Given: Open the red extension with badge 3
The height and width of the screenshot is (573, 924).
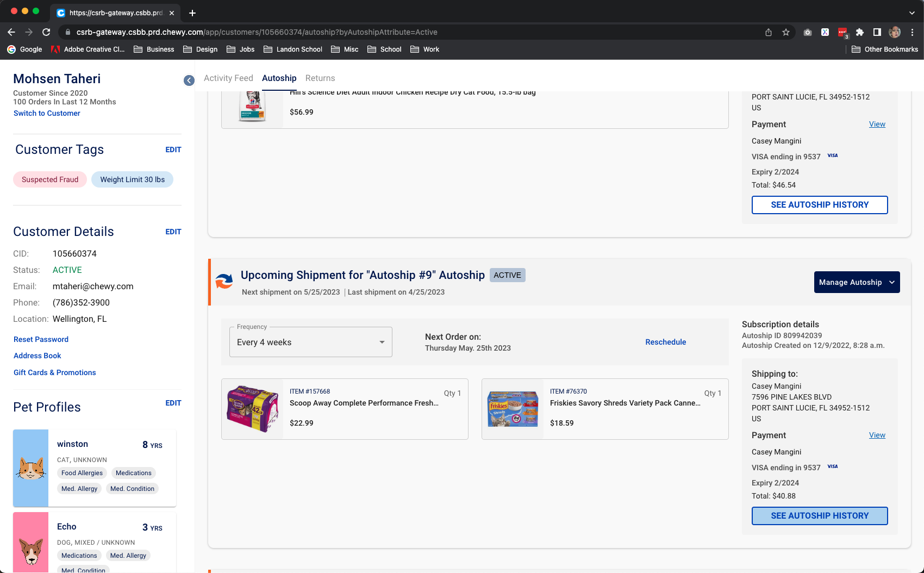Looking at the screenshot, I should tap(842, 33).
